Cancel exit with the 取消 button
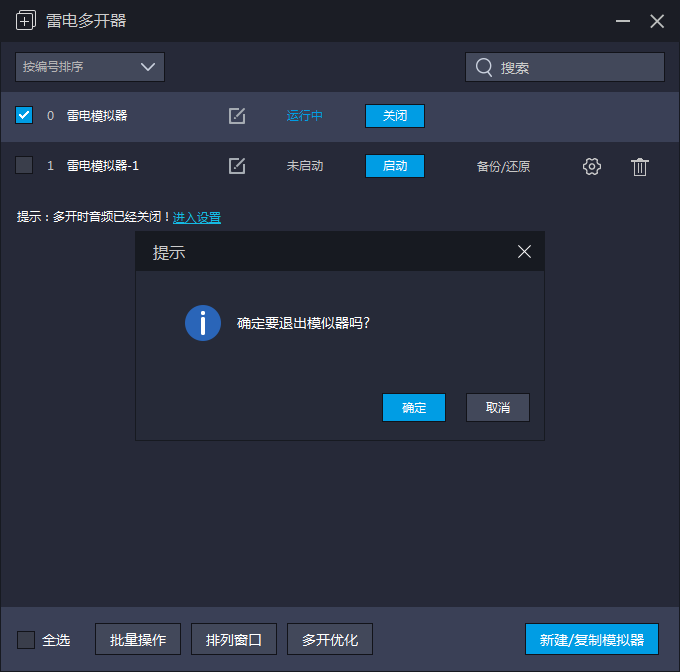The image size is (680, 672). click(498, 408)
